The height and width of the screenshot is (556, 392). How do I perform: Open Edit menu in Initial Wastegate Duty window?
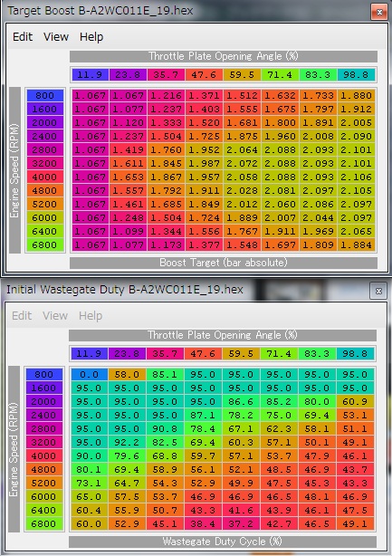(22, 315)
